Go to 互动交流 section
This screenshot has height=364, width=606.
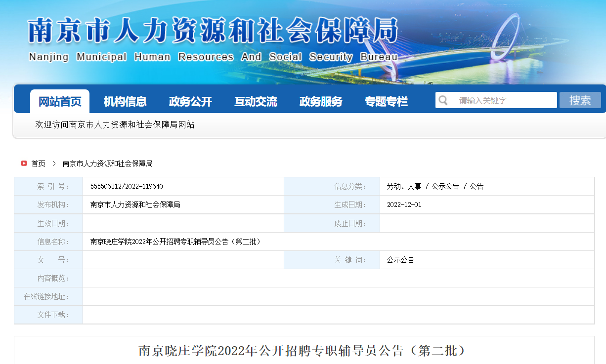(256, 102)
